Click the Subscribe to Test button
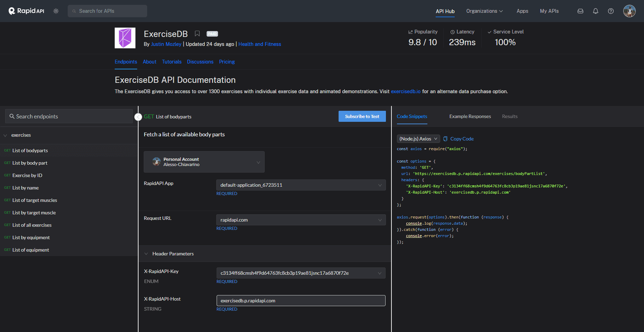The height and width of the screenshot is (332, 644). (362, 116)
